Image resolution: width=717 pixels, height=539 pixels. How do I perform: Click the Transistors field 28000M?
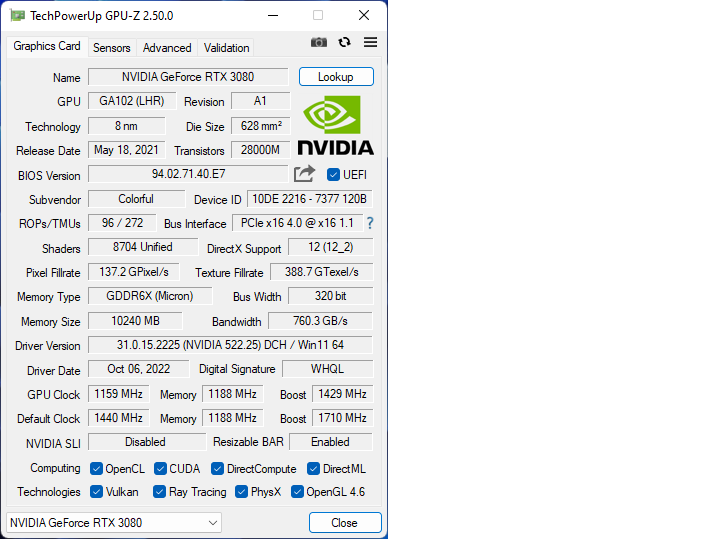coord(260,150)
